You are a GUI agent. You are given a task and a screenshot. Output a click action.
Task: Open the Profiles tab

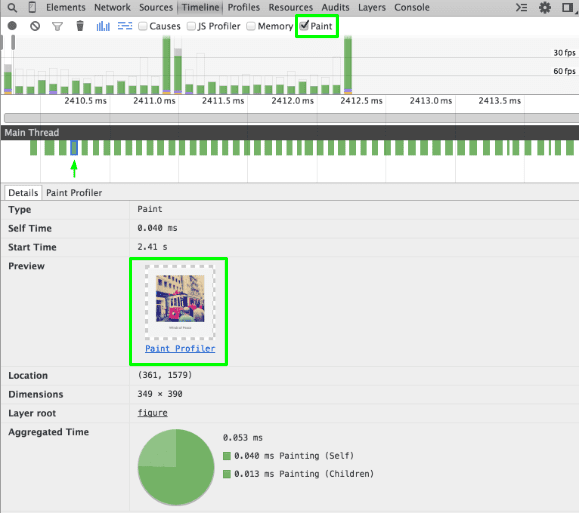tap(244, 7)
